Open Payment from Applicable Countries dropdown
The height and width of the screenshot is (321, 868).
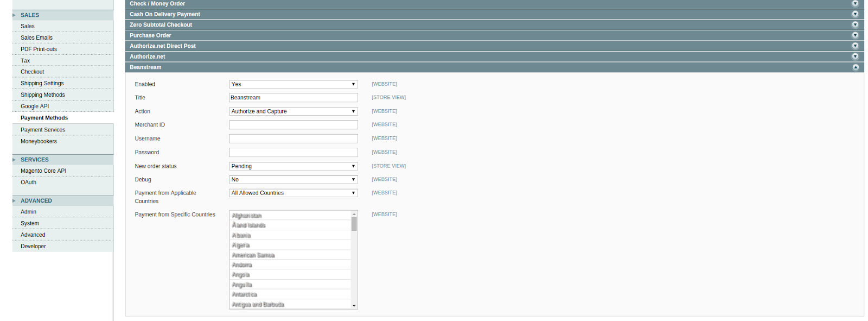293,193
